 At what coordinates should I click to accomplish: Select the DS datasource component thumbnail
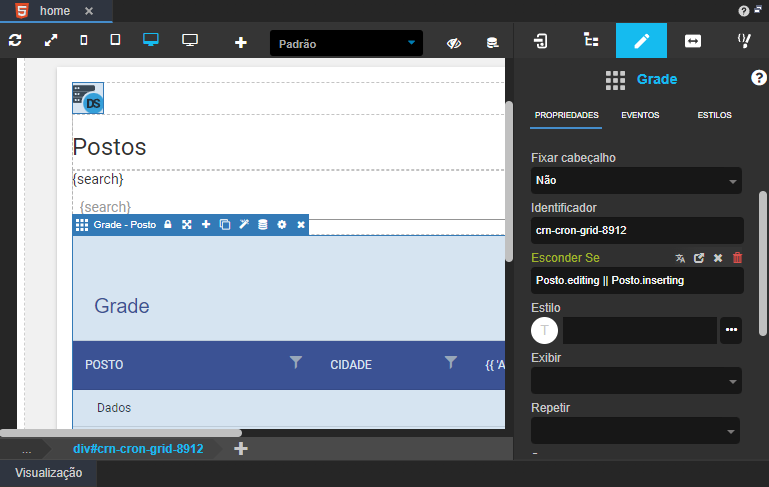click(88, 98)
